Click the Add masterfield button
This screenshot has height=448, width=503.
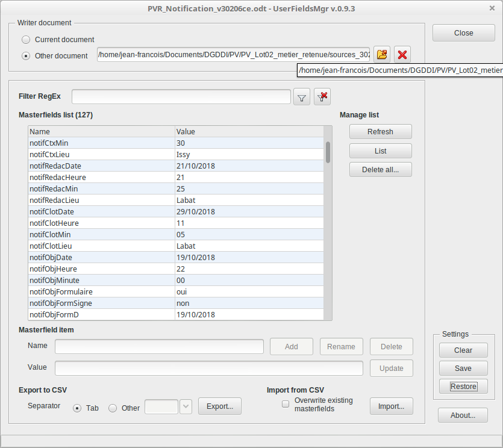pyautogui.click(x=292, y=347)
